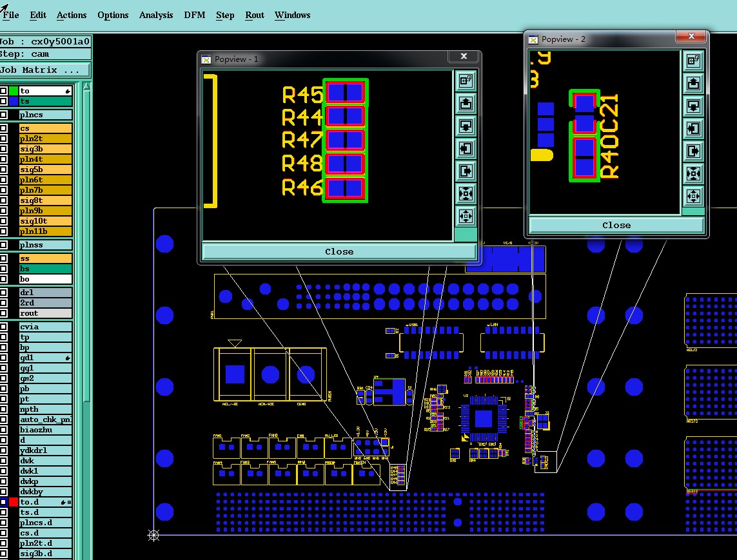Select the pln6t layer name
This screenshot has height=560, width=737.
click(46, 179)
